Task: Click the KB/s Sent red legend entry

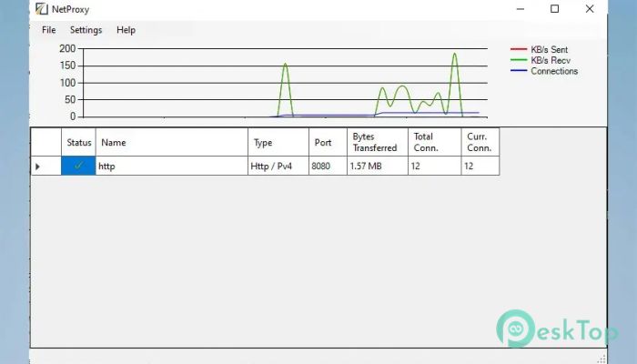Action: pyautogui.click(x=539, y=49)
